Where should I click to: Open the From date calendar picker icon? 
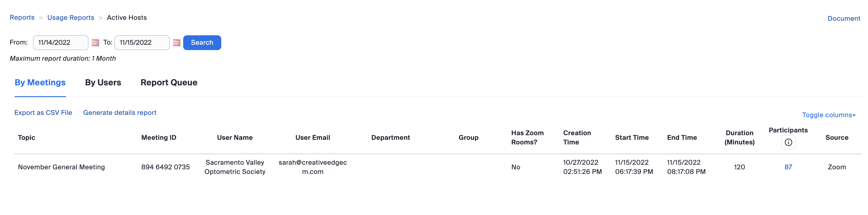(x=95, y=43)
